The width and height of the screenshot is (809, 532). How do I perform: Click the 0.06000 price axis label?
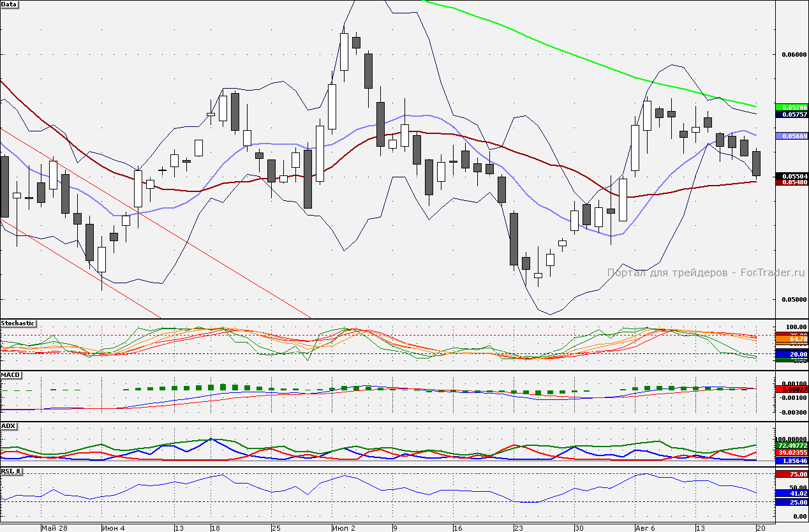point(795,55)
